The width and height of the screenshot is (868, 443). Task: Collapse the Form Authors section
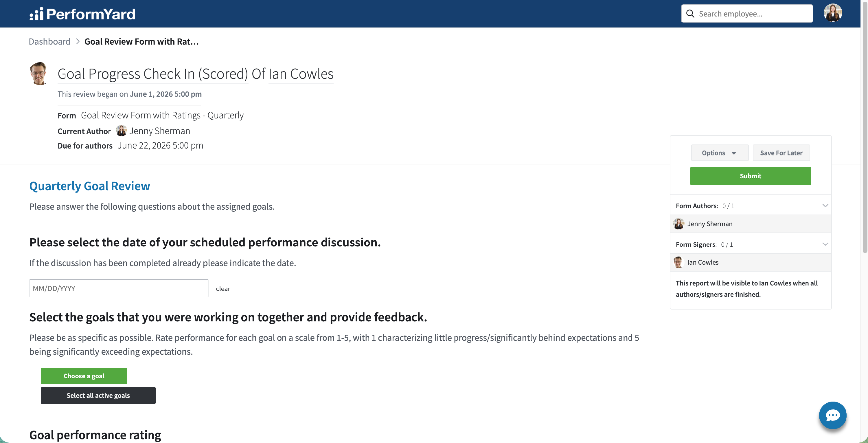825,205
